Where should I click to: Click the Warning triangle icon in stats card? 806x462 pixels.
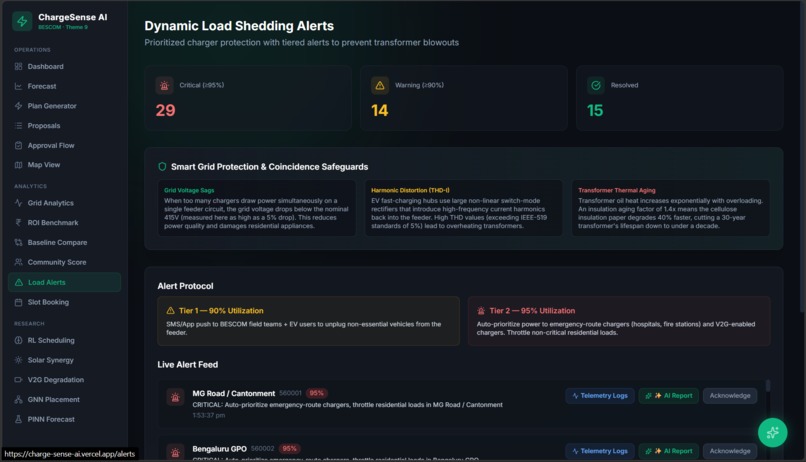click(x=380, y=85)
